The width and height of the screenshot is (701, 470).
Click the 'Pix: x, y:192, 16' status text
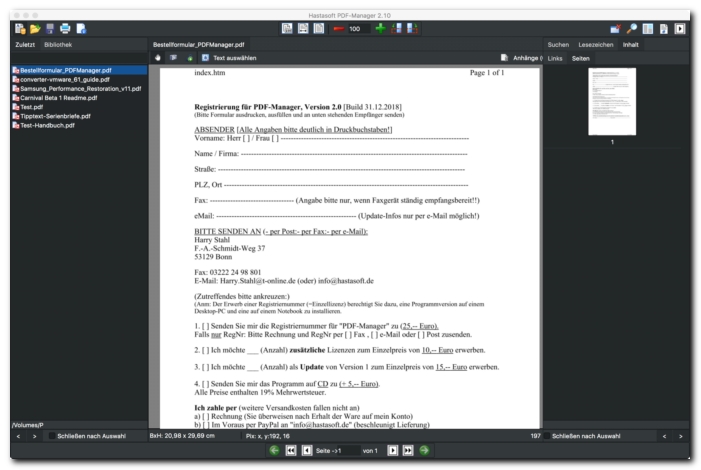[x=267, y=436]
